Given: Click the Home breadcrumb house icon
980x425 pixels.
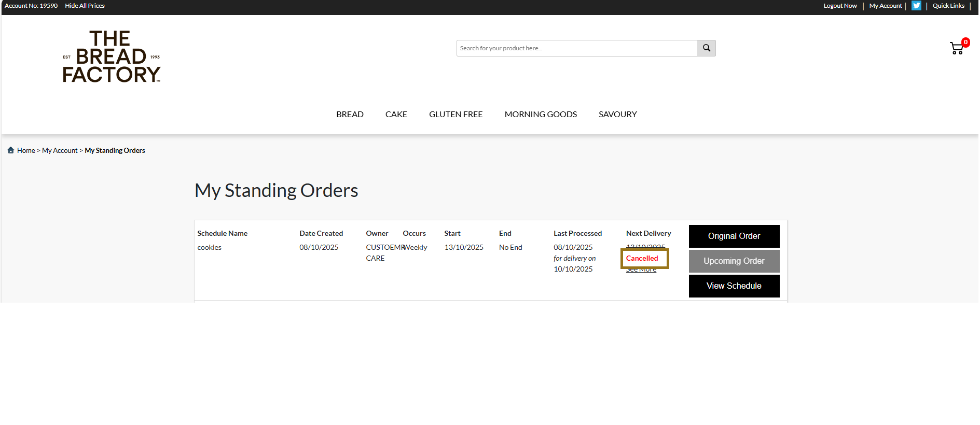Looking at the screenshot, I should (x=10, y=150).
